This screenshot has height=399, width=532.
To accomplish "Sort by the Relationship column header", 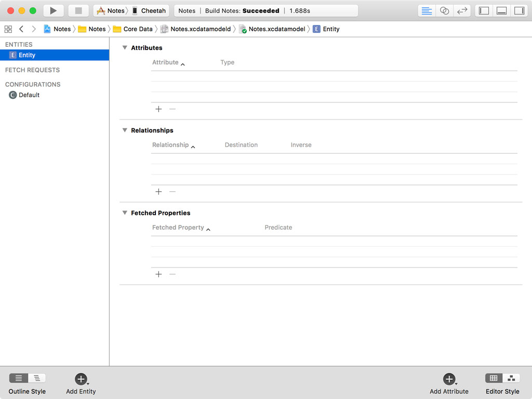I will pos(170,145).
